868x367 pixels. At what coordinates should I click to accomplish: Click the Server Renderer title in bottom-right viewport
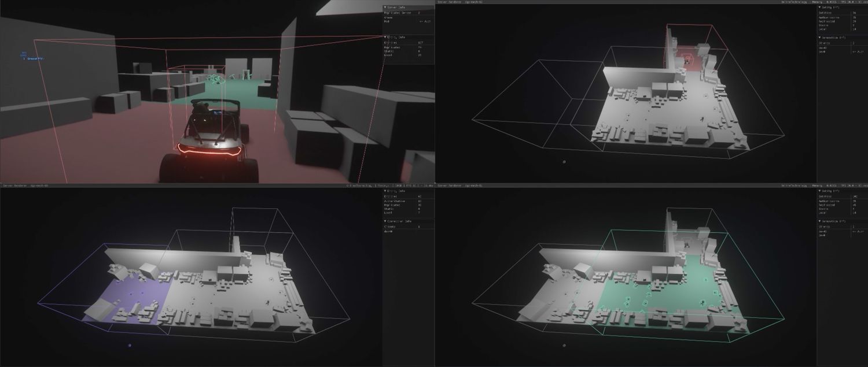coord(449,186)
